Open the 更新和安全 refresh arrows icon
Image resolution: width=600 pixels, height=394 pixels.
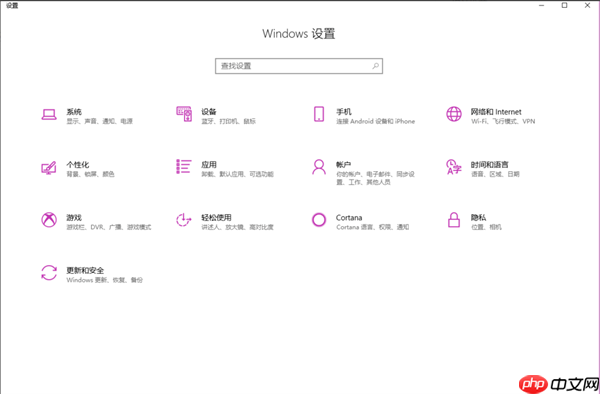click(49, 273)
